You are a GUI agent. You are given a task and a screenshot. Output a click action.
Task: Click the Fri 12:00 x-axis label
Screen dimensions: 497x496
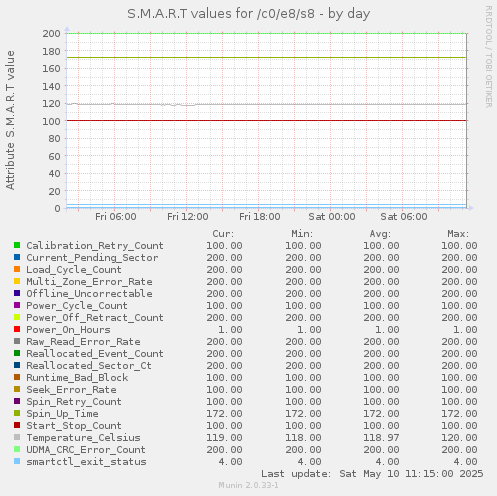tap(188, 217)
